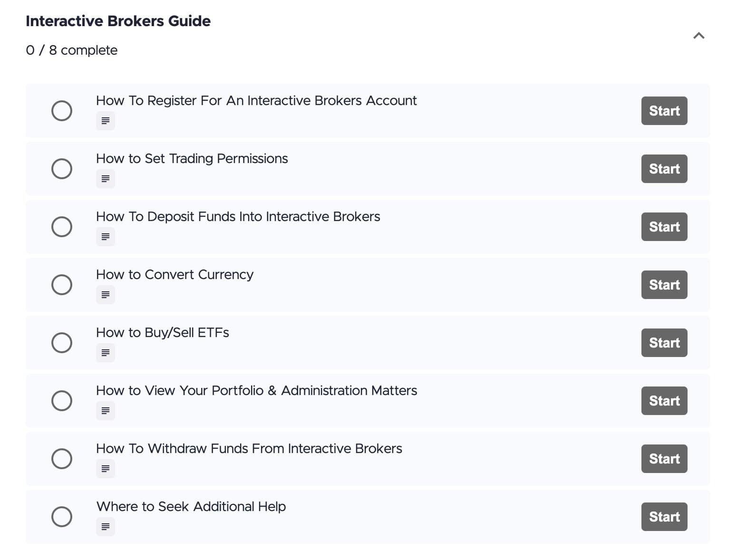
Task: Start the Set Trading Permissions lesson
Action: [664, 169]
